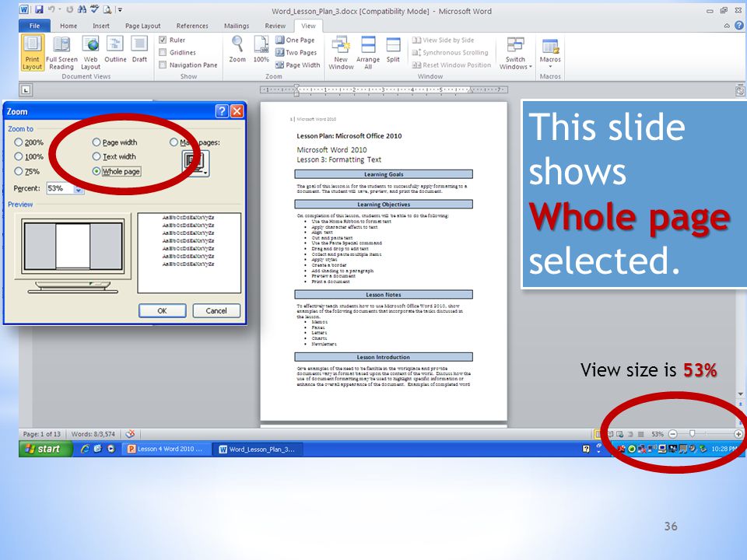Click the View Ruler icon above the scrollbar
The width and height of the screenshot is (747, 560).
coord(740,90)
